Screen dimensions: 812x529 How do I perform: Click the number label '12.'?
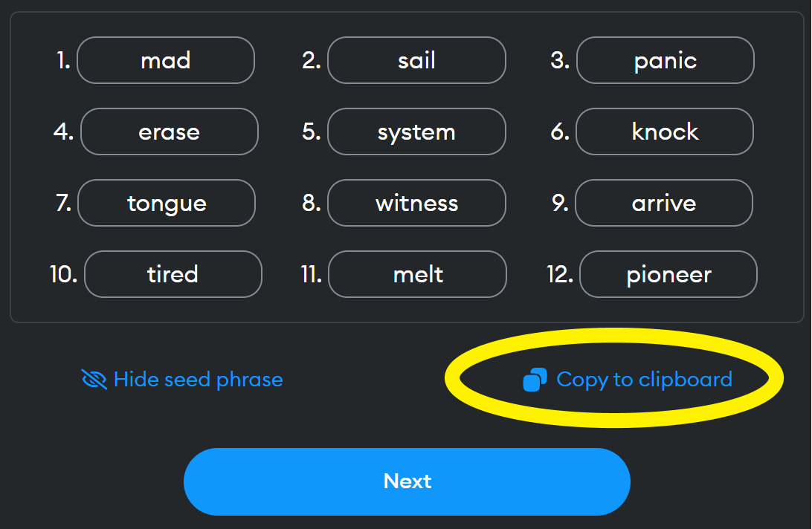[560, 274]
